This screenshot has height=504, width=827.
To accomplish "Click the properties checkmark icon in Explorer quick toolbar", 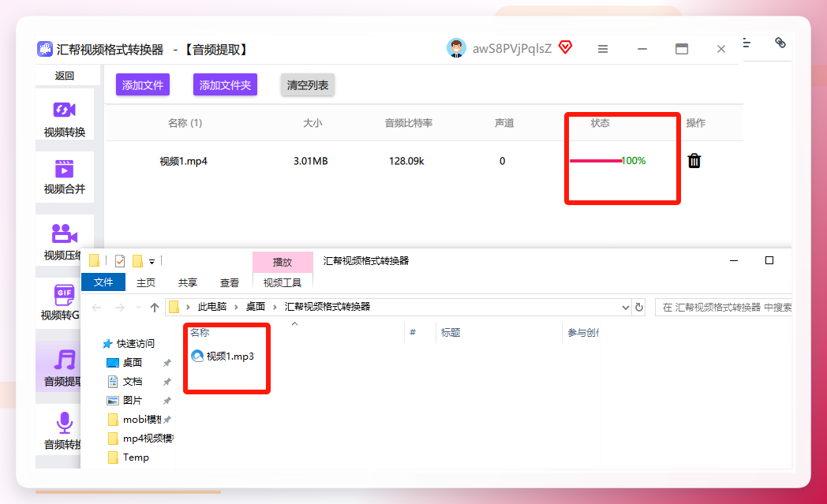I will point(120,261).
